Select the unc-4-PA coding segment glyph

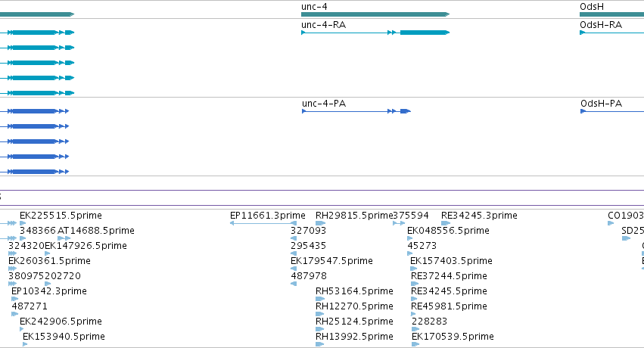[x=406, y=111]
